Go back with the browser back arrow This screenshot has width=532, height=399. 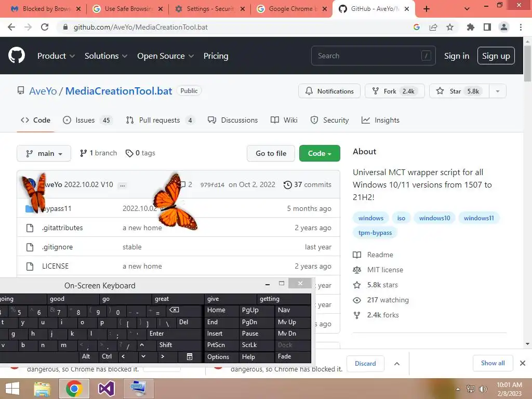(11, 27)
